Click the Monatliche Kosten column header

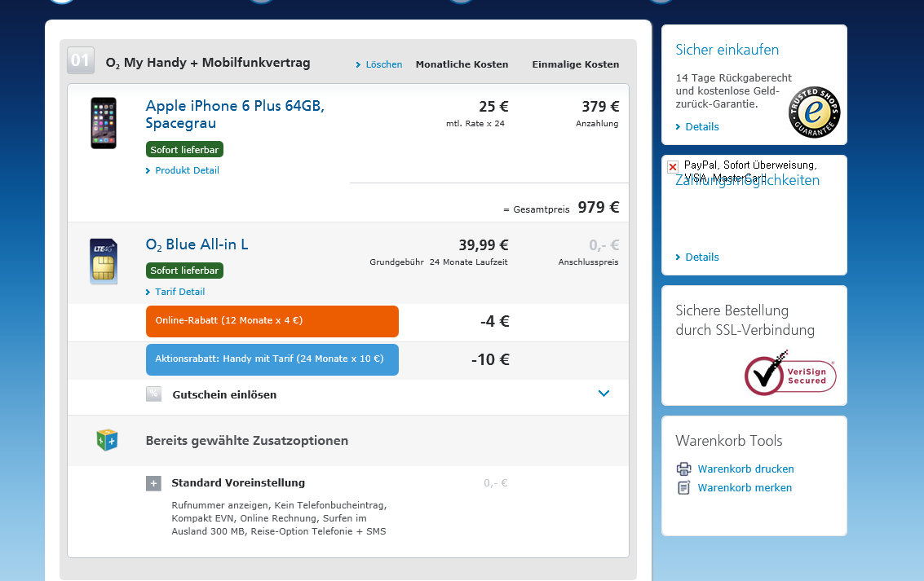click(462, 64)
